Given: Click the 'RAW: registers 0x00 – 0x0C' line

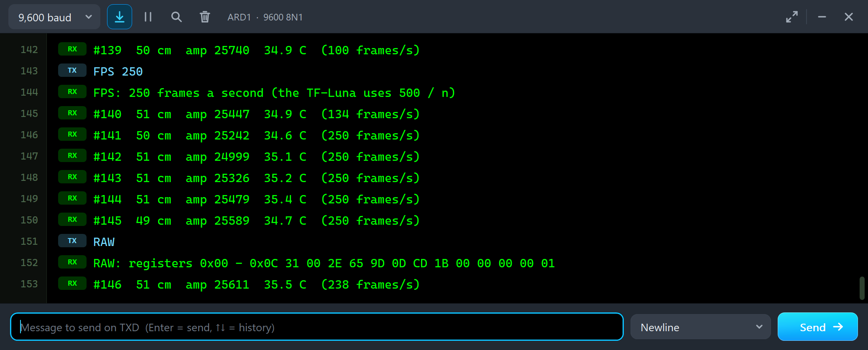Looking at the screenshot, I should pyautogui.click(x=324, y=263).
